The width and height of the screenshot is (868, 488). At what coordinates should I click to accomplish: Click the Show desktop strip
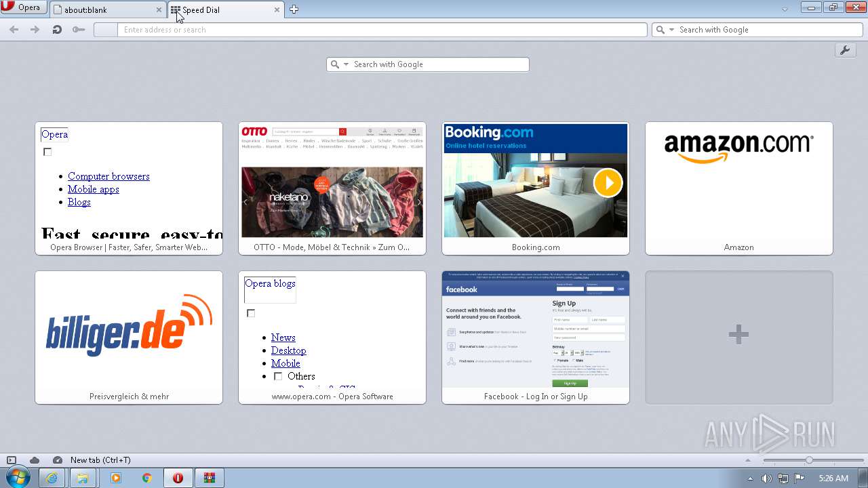click(863, 478)
